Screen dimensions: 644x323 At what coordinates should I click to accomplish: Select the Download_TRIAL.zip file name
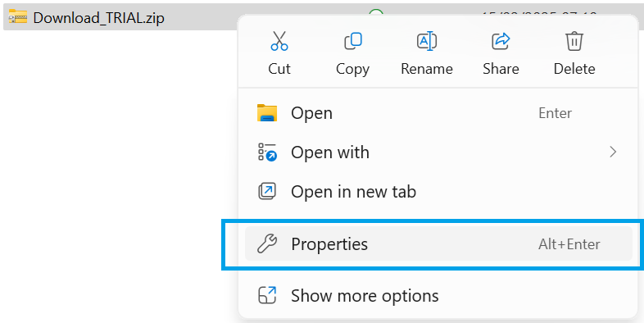point(98,18)
